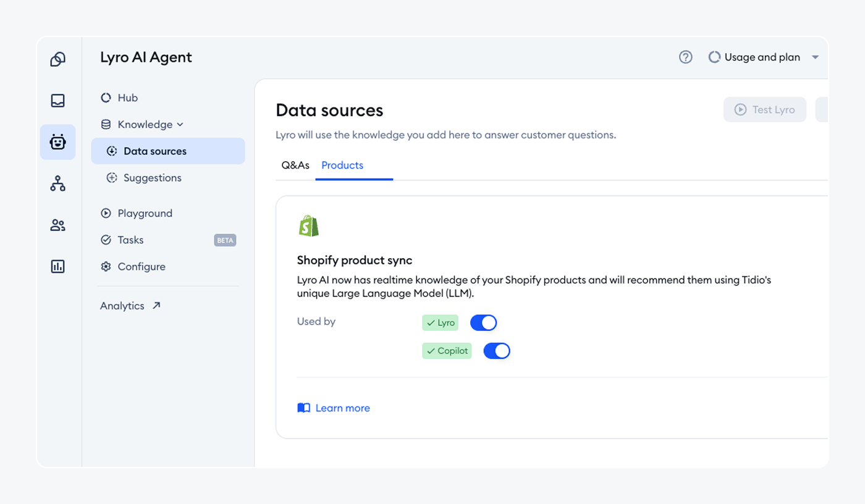Select the Lyro AI bot icon
The height and width of the screenshot is (504, 865).
tap(57, 142)
